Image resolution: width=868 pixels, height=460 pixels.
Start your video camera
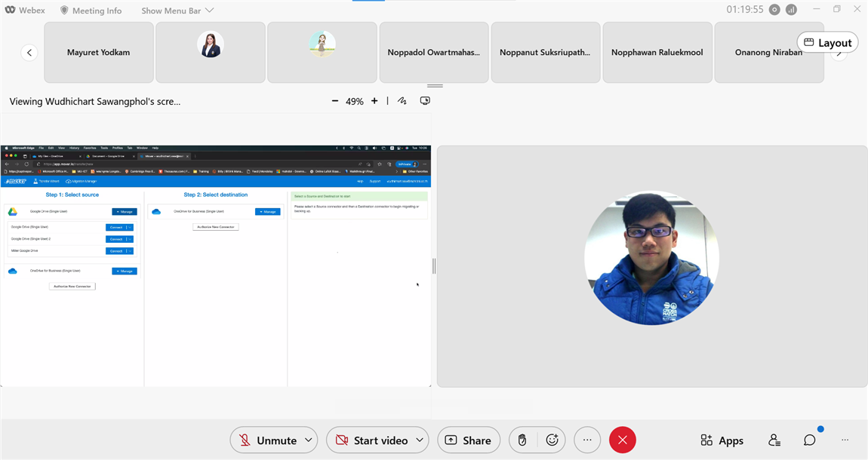pos(371,440)
